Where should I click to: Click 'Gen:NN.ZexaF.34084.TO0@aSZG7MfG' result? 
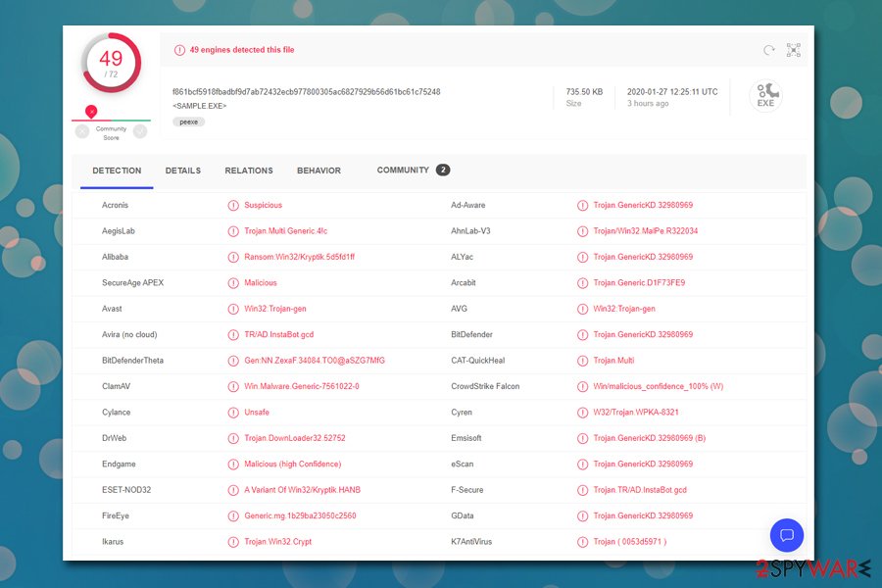[x=315, y=360]
